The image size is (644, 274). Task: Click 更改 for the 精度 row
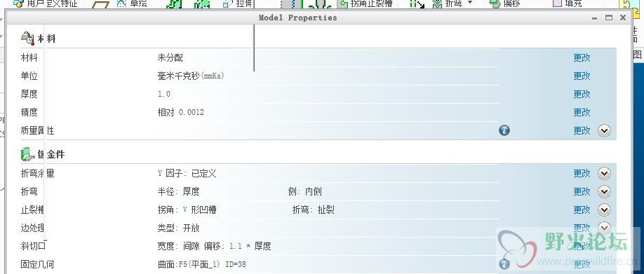582,112
